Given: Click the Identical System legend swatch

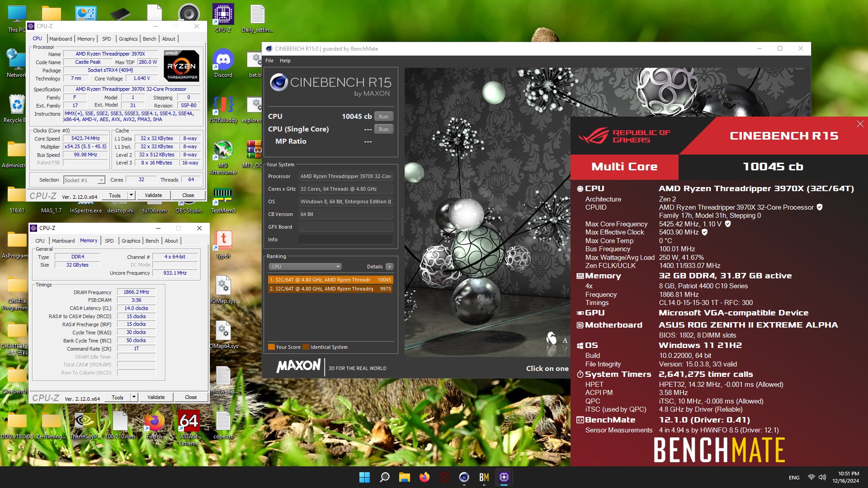Looking at the screenshot, I should click(306, 347).
